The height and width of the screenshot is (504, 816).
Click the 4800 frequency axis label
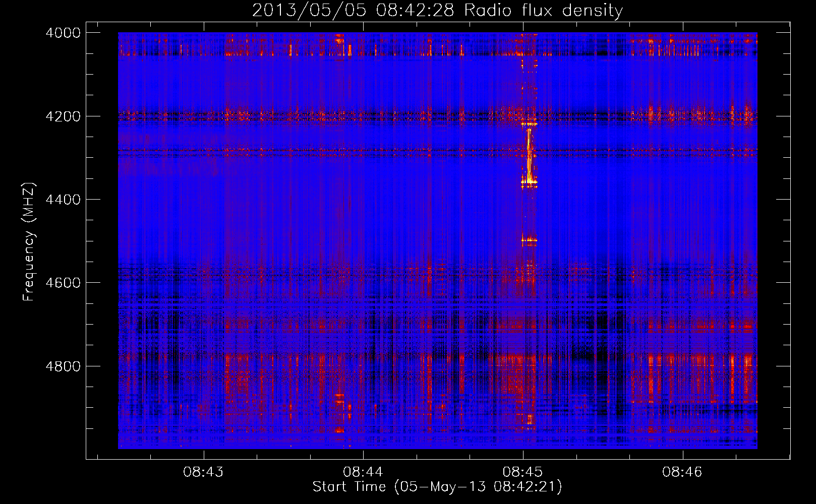tap(63, 366)
